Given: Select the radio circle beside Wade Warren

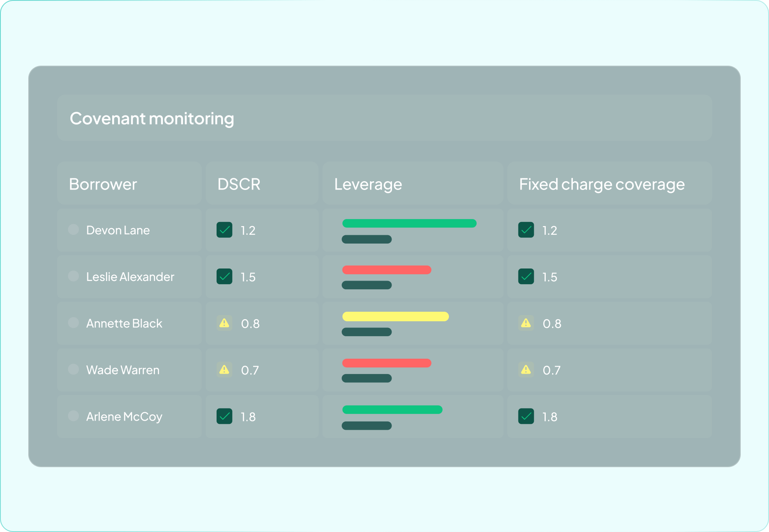Looking at the screenshot, I should [74, 369].
